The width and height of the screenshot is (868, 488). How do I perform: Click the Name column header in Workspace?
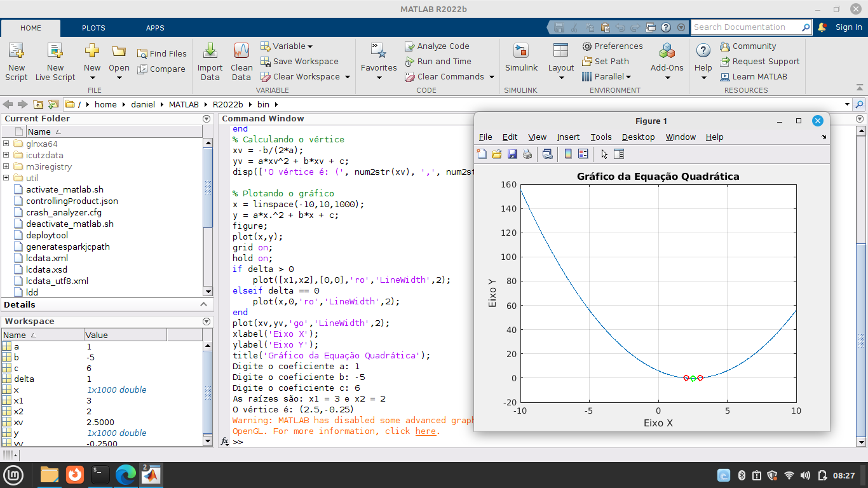click(43, 335)
